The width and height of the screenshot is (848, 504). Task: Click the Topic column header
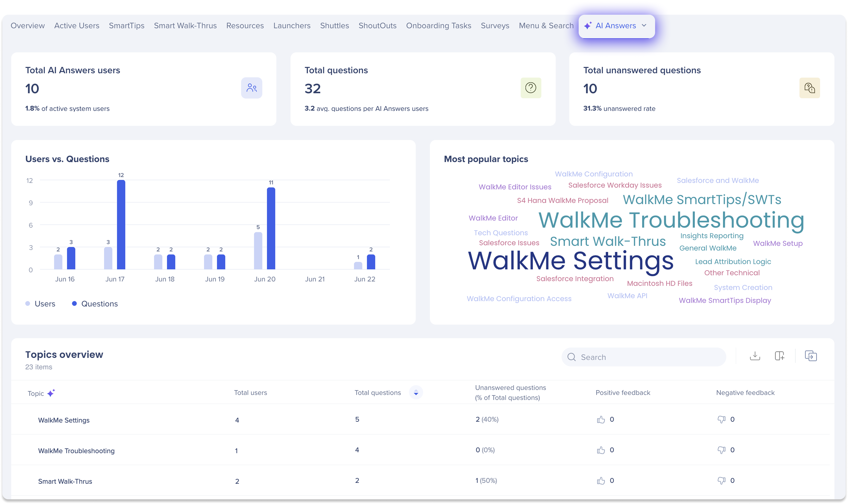[36, 393]
